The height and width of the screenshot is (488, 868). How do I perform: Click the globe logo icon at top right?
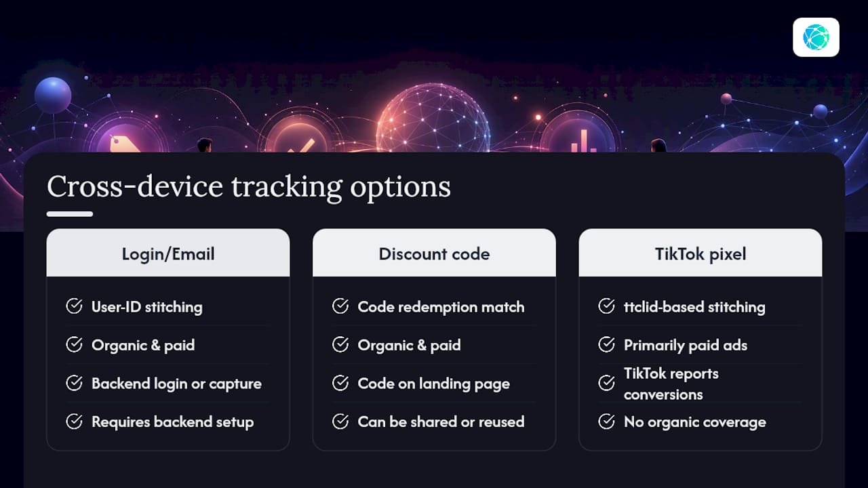816,37
